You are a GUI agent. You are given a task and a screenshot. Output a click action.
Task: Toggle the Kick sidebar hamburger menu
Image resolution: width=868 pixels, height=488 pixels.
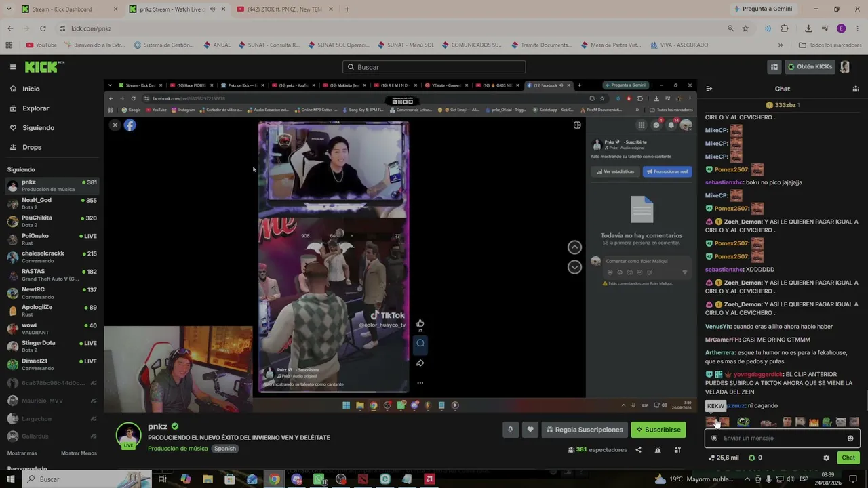coord(13,67)
